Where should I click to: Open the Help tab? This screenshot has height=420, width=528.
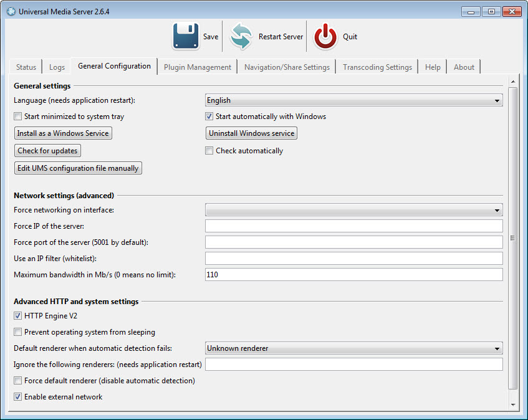pos(433,67)
